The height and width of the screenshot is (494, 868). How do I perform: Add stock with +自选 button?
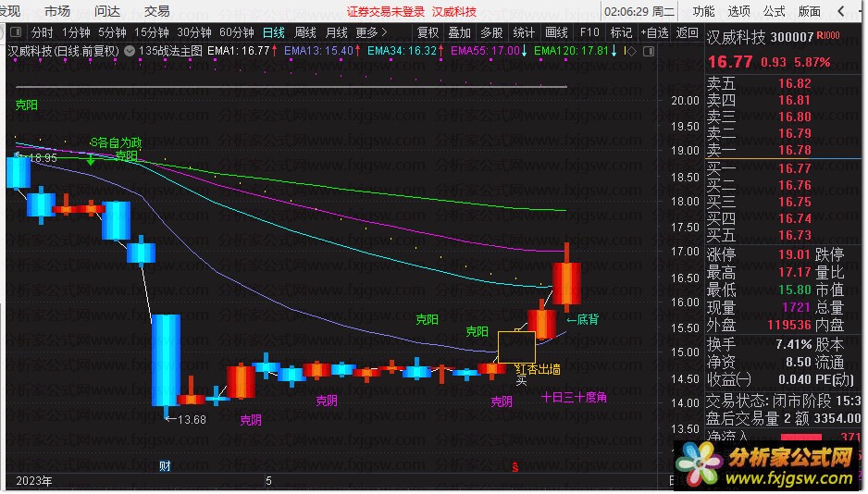tap(655, 32)
